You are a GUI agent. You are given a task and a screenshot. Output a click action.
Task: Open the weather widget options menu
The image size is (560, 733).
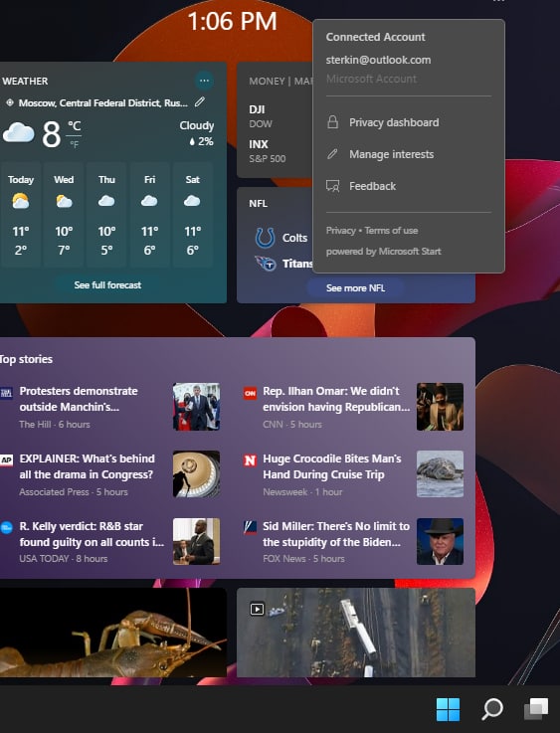pos(204,81)
